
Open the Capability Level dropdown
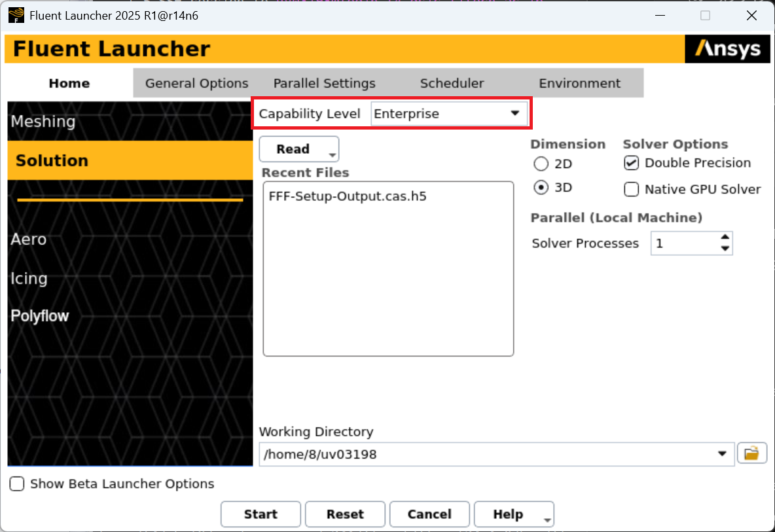click(449, 114)
